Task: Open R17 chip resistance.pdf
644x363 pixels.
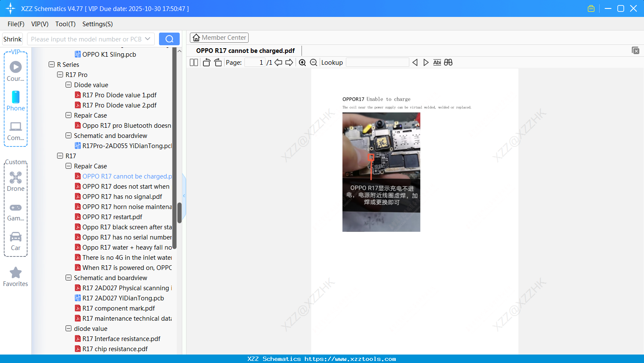Action: [115, 349]
